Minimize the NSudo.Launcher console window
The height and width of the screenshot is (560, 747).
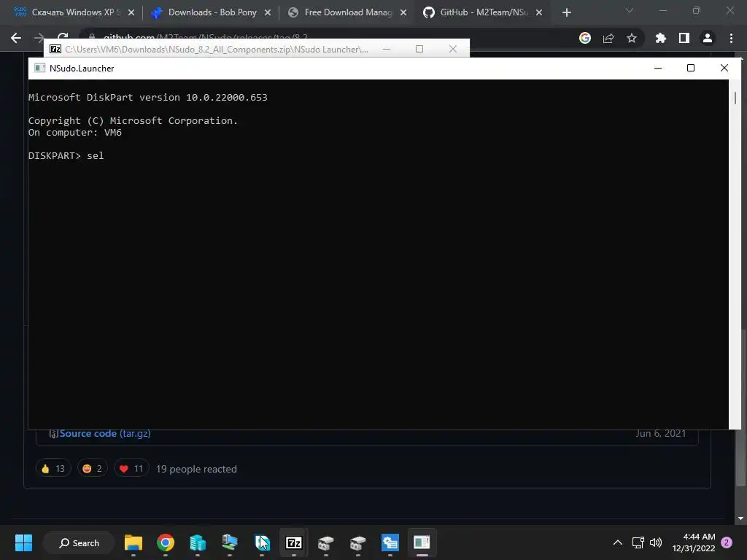[x=658, y=68]
